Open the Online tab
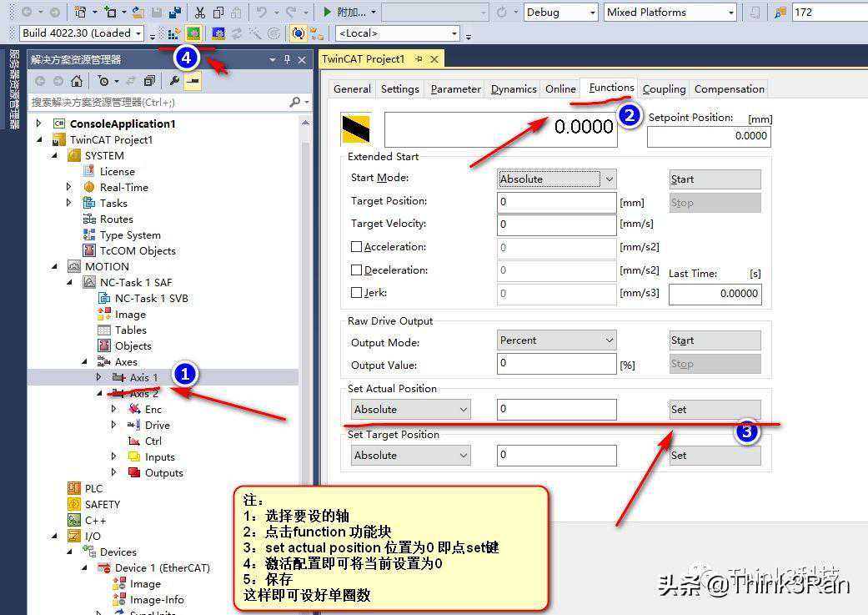The width and height of the screenshot is (868, 615). point(560,89)
